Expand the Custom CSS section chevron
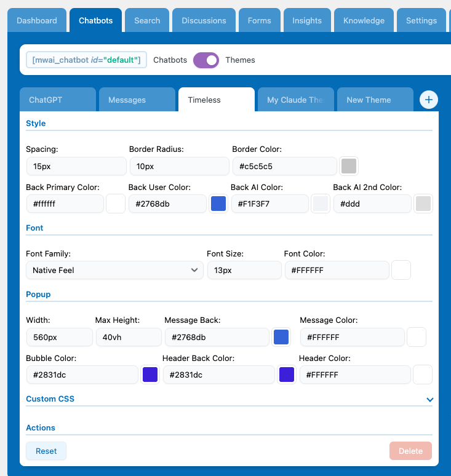Screen dimensions: 451x476 coord(429,400)
